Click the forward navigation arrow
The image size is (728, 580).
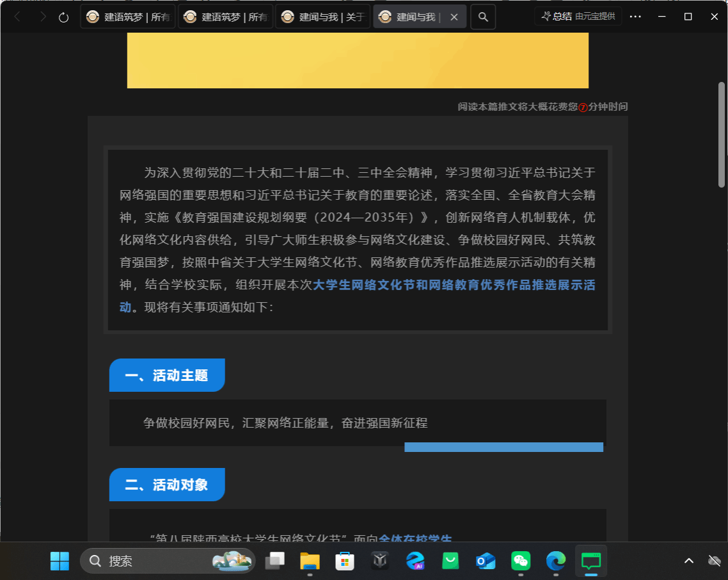43,17
